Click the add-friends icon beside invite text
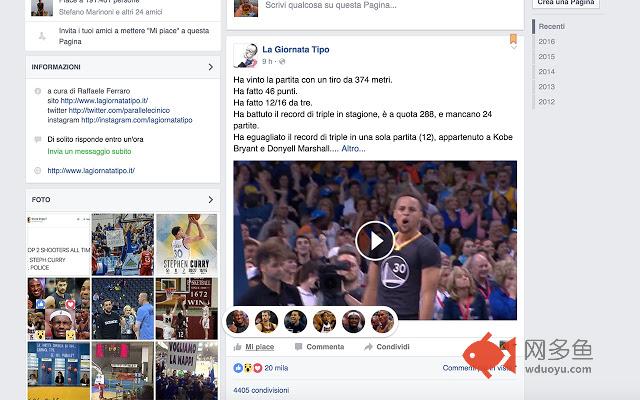640x400 pixels. (x=42, y=36)
